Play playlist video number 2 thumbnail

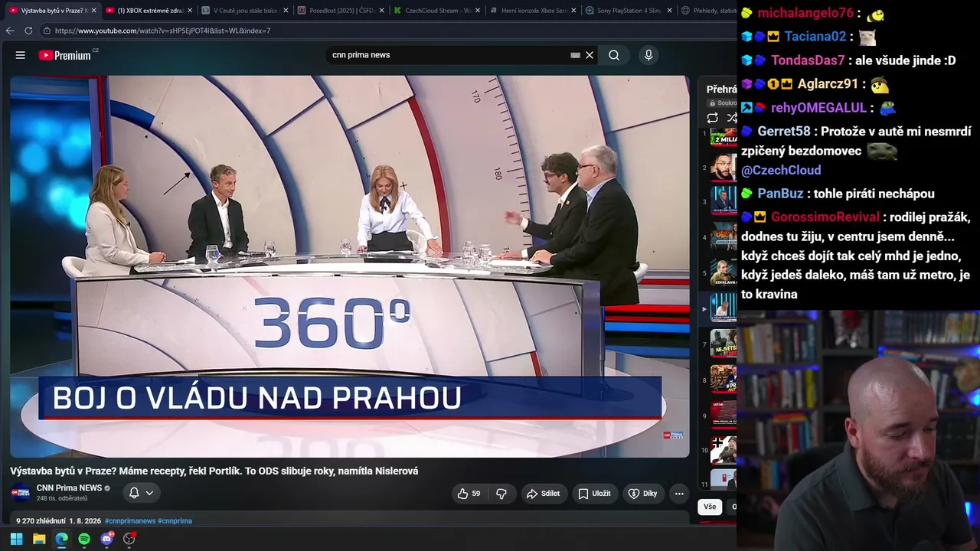[x=724, y=168]
